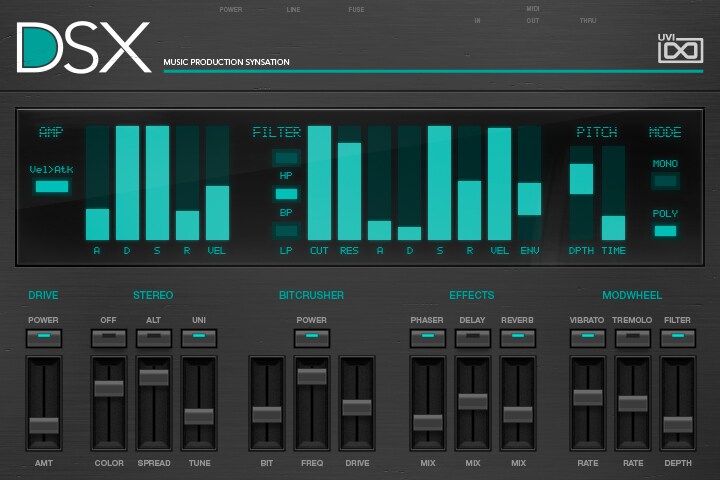This screenshot has height=480, width=720.
Task: Enable MONO mode
Action: [665, 181]
